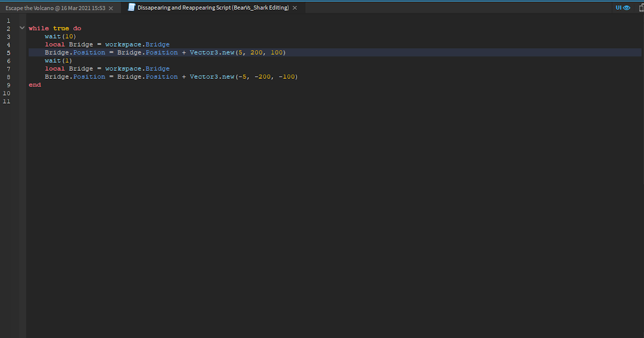Screen dimensions: 644x338
Task: Click the end keyword on line 9
Action: pos(34,85)
